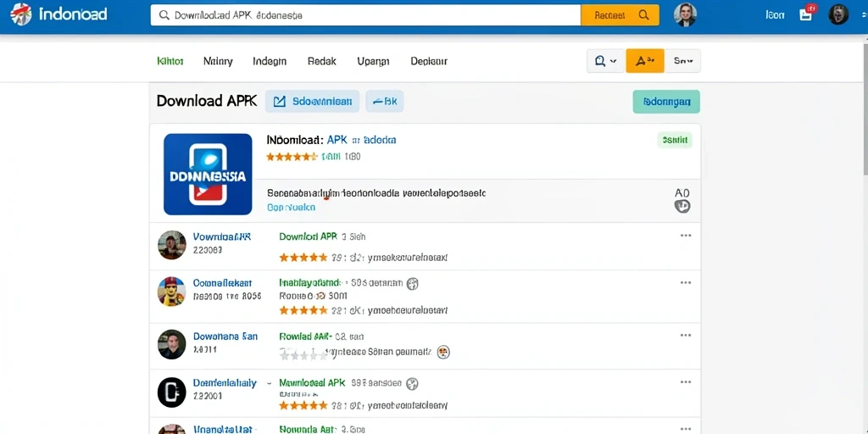Open the more options ellipsis for Download APK 3 Sleh row
The image size is (868, 434).
(x=686, y=236)
